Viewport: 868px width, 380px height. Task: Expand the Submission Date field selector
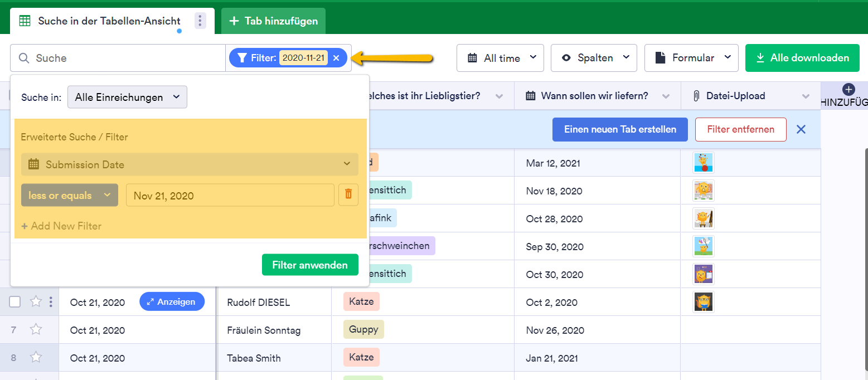tap(190, 164)
